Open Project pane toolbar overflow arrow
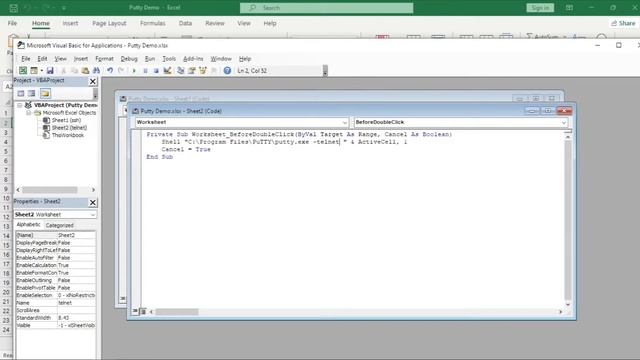640x360 pixels. tap(95, 94)
